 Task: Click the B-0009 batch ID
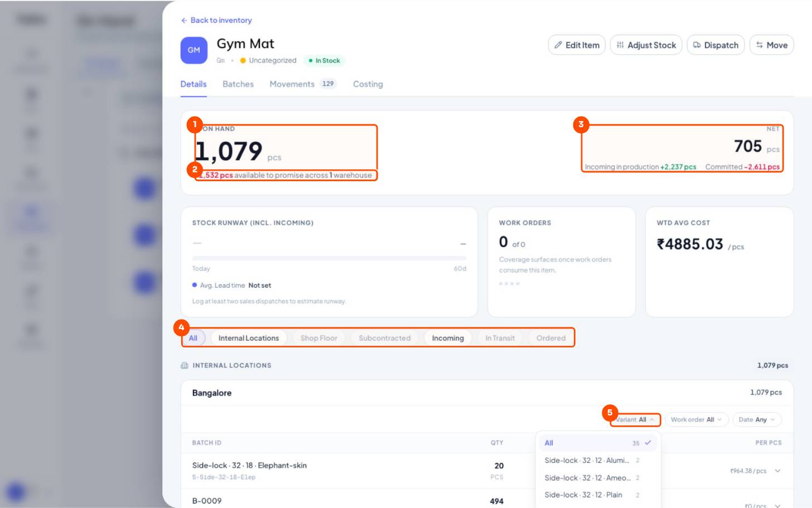(x=207, y=501)
